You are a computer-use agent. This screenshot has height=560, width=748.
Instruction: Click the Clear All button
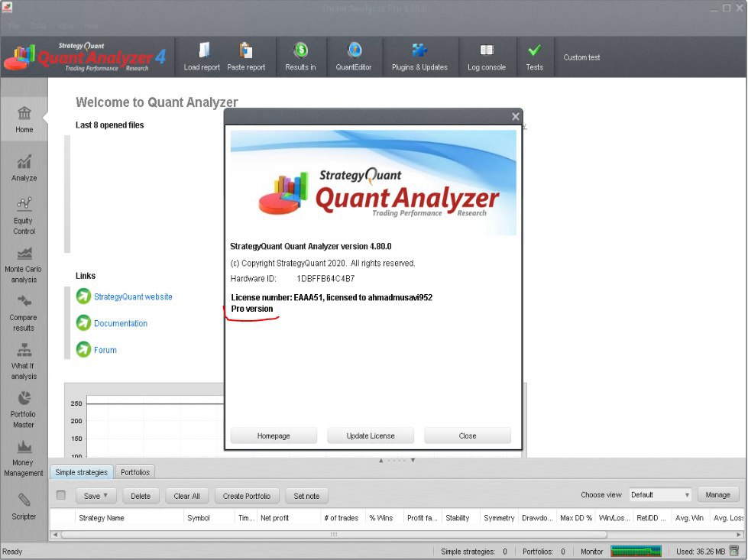186,496
